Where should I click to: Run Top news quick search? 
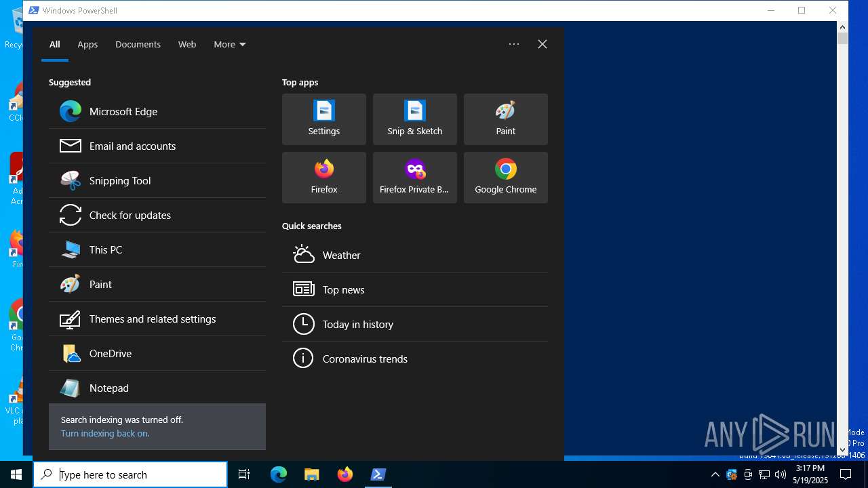point(415,289)
